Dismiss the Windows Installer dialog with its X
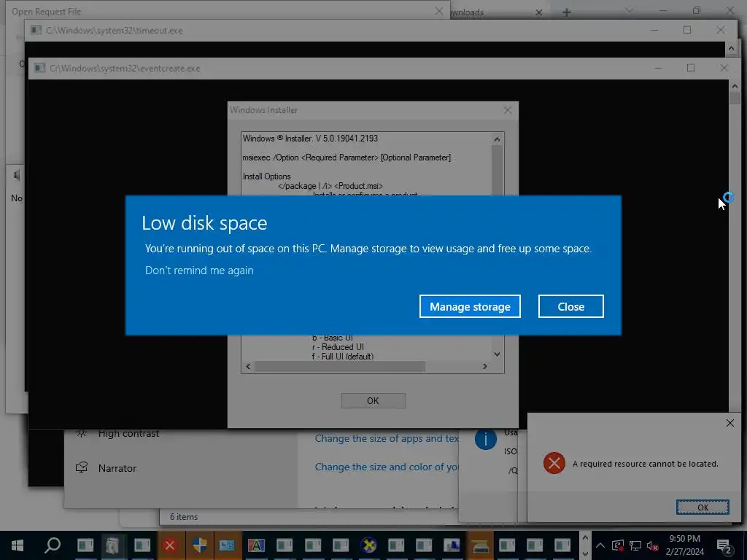The width and height of the screenshot is (747, 560). coord(508,110)
